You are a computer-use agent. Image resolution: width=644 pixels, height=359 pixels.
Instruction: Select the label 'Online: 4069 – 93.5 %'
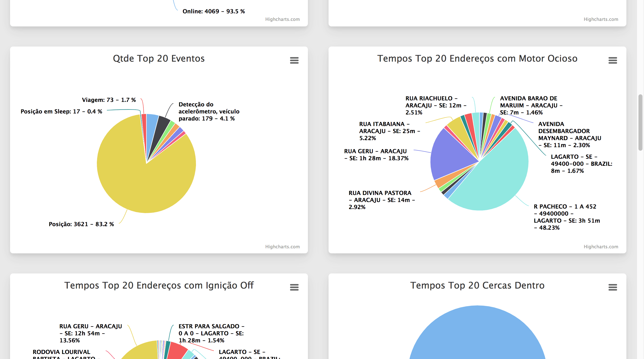point(214,11)
